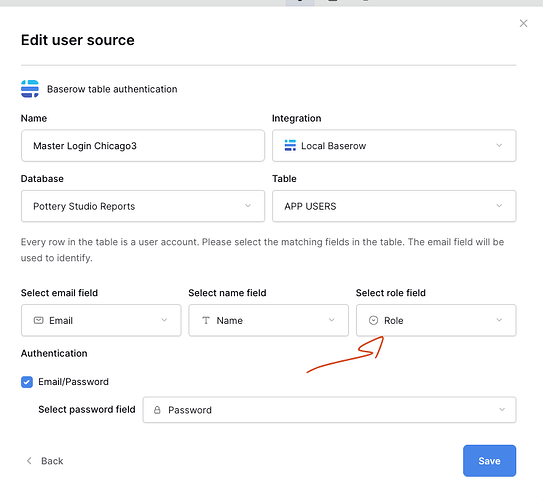
Task: Click the 'Select password field' label
Action: pyautogui.click(x=87, y=410)
